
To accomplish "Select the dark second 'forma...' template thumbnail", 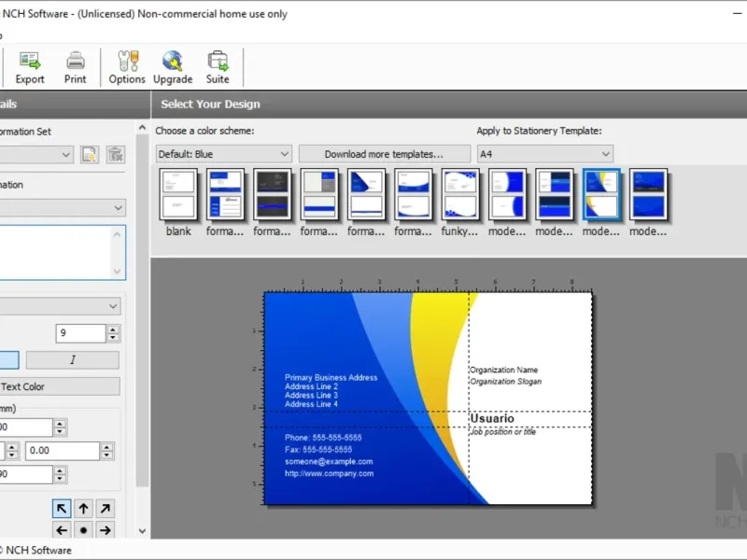I will coord(272,194).
